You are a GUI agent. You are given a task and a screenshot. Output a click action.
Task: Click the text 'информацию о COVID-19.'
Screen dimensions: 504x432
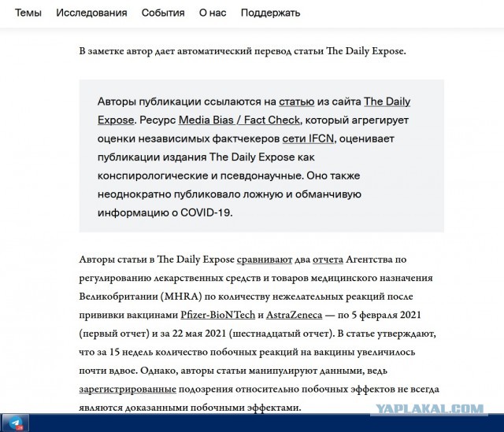point(165,212)
